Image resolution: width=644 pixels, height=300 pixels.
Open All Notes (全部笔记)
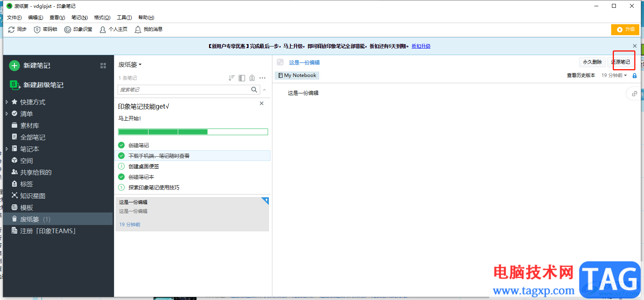point(33,137)
